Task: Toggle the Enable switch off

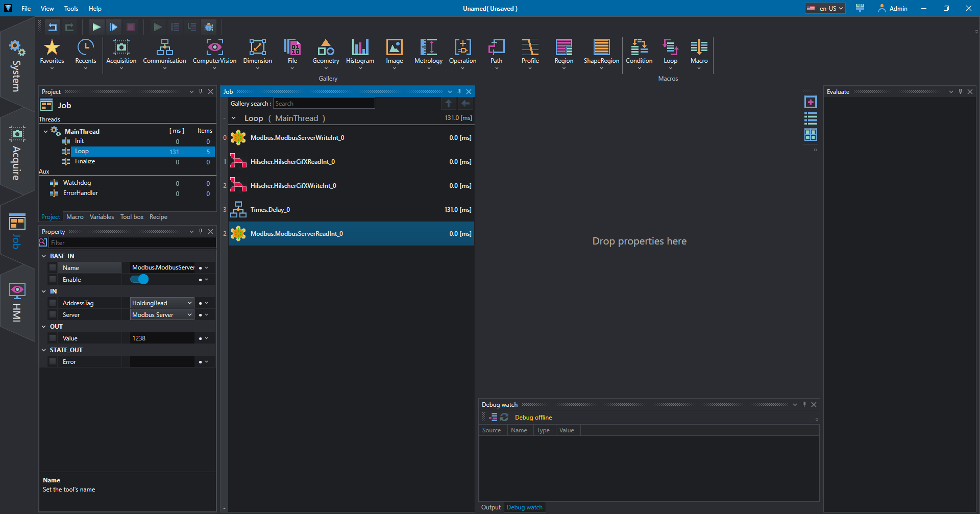Action: 139,280
